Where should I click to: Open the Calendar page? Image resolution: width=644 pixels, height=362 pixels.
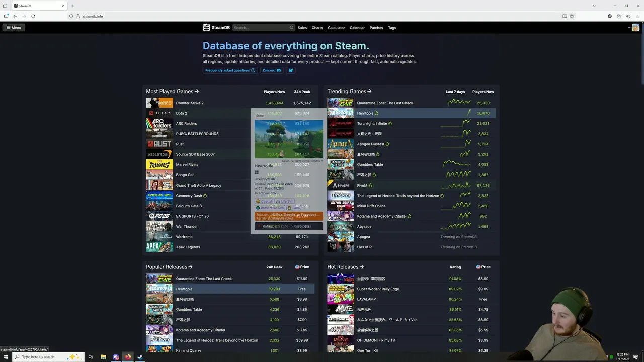pyautogui.click(x=357, y=28)
